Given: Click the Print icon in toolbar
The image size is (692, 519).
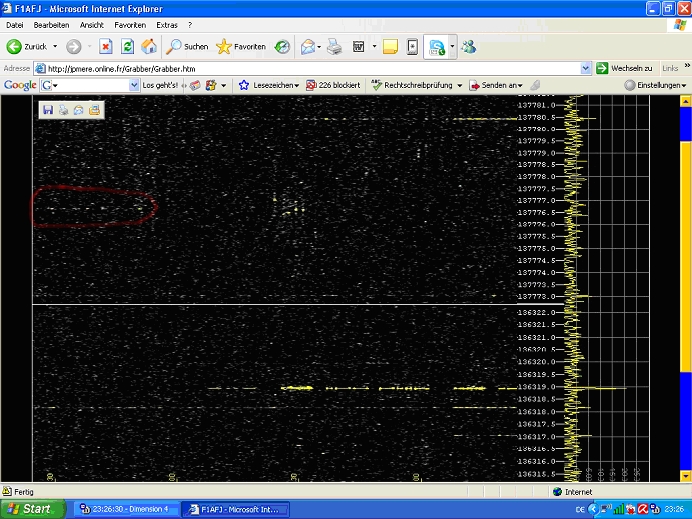Looking at the screenshot, I should click(334, 46).
